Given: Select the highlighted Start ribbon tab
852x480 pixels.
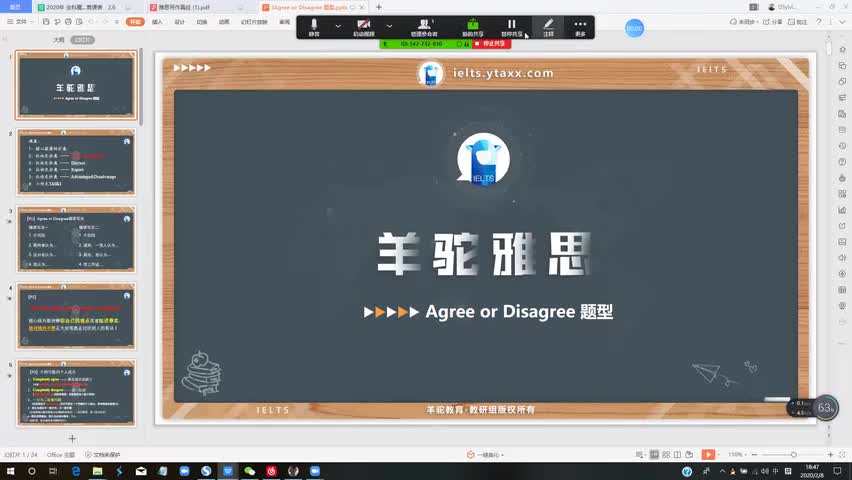Looking at the screenshot, I should pyautogui.click(x=135, y=22).
